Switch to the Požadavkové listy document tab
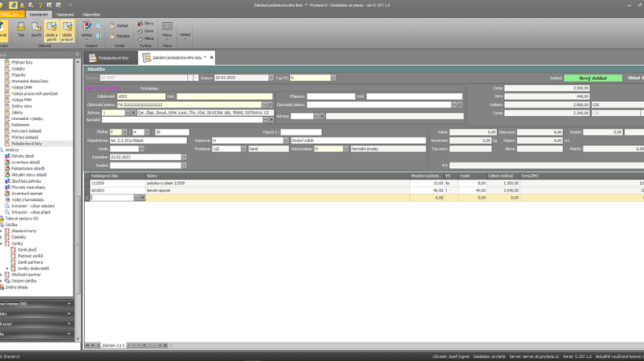This screenshot has width=644, height=361. click(x=110, y=58)
